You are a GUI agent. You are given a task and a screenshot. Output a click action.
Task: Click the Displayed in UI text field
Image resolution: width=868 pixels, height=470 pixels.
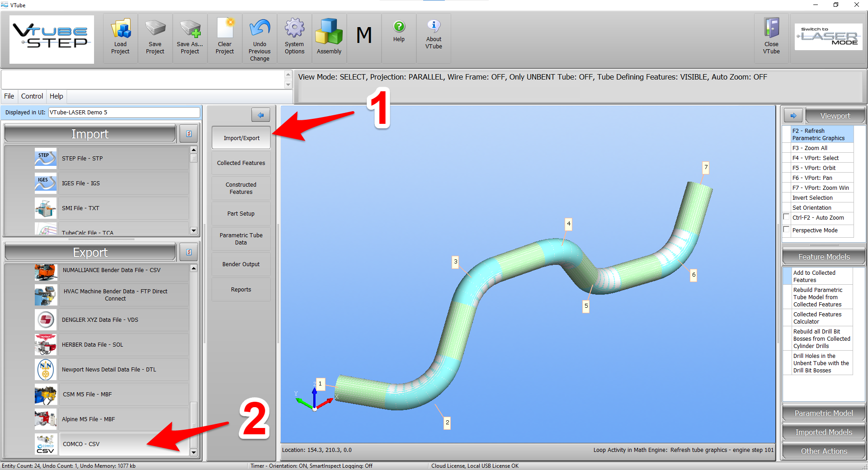point(124,113)
